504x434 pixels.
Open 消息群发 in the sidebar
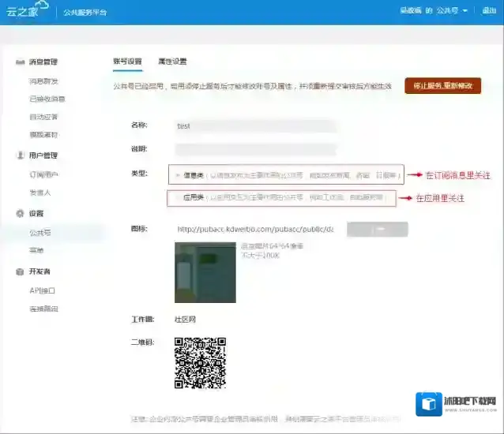click(43, 81)
